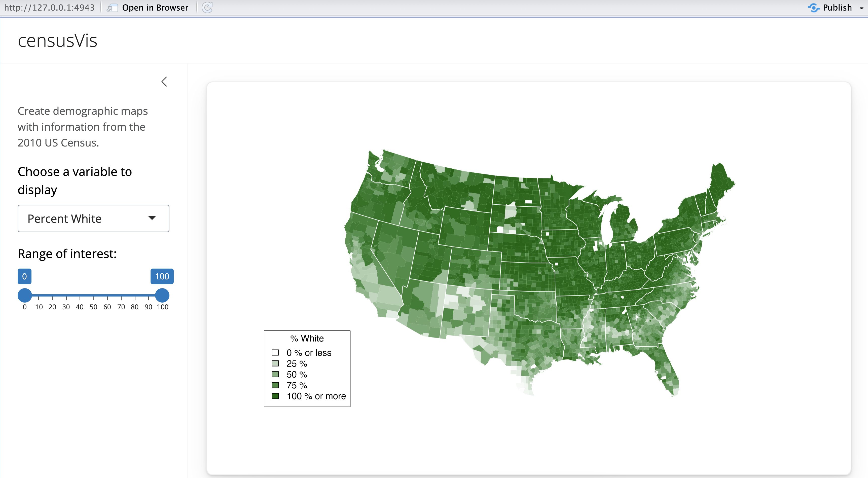Collapse the sidebar using the chevron
868x478 pixels.
[x=164, y=82]
